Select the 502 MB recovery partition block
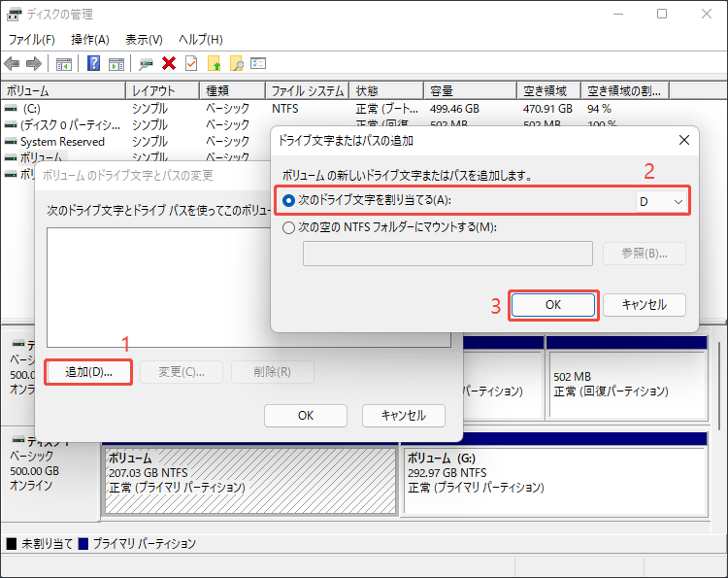Screen dimensions: 728x578 (628, 385)
